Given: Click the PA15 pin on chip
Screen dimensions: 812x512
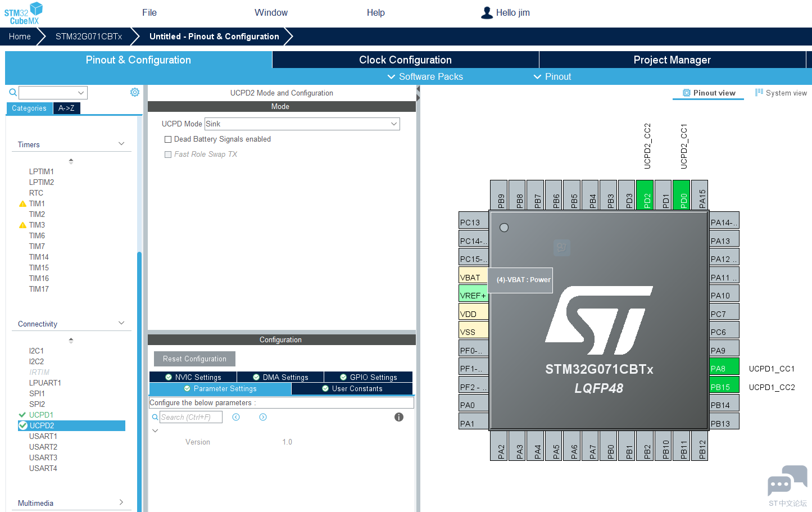Looking at the screenshot, I should 700,194.
